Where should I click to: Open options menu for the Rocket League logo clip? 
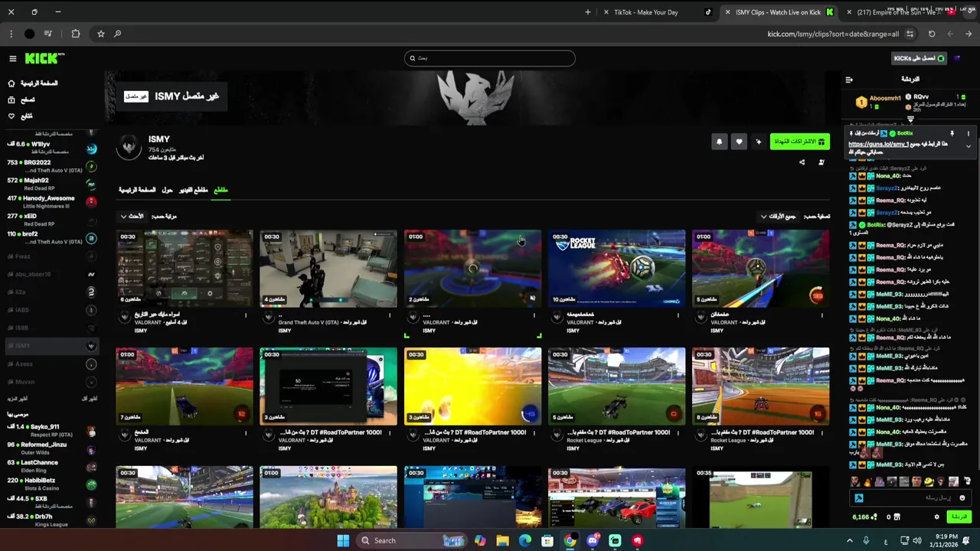click(678, 315)
